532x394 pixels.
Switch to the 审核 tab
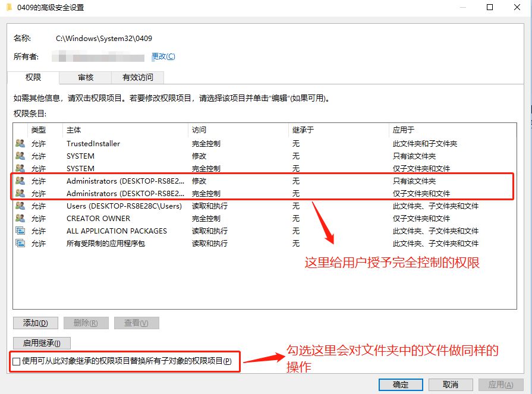pyautogui.click(x=85, y=77)
